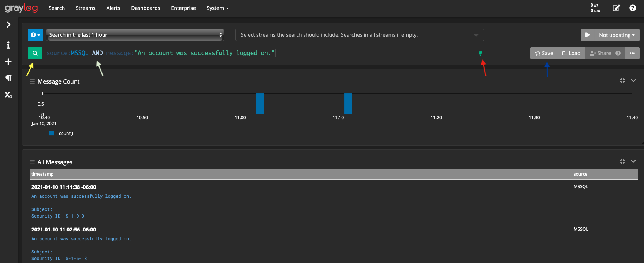Expand the System dropdown menu
The image size is (644, 263).
pos(218,8)
